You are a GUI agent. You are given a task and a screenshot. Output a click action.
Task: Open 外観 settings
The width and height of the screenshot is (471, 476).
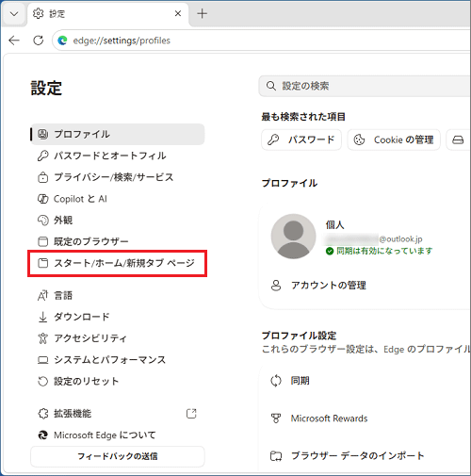pyautogui.click(x=118, y=221)
